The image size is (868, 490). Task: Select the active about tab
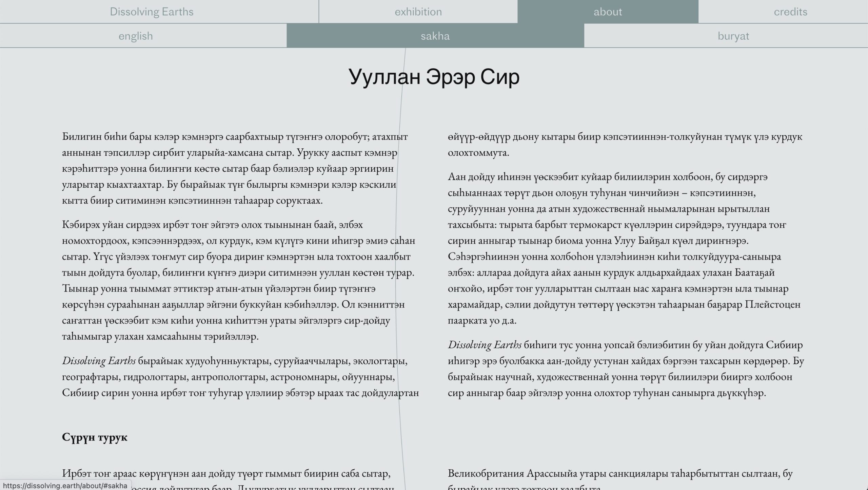tap(608, 12)
